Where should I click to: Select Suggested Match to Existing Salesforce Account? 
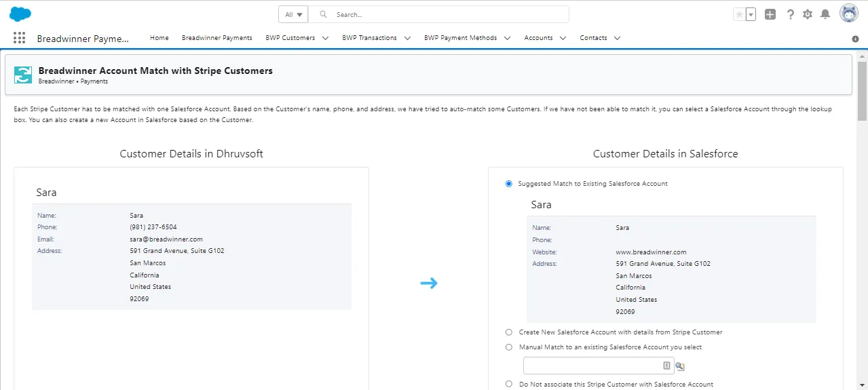tap(509, 184)
